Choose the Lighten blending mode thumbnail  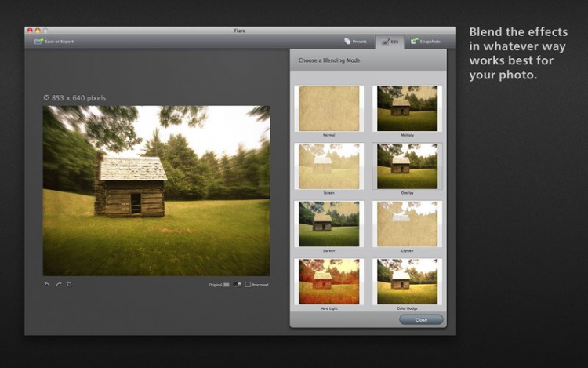pos(407,224)
